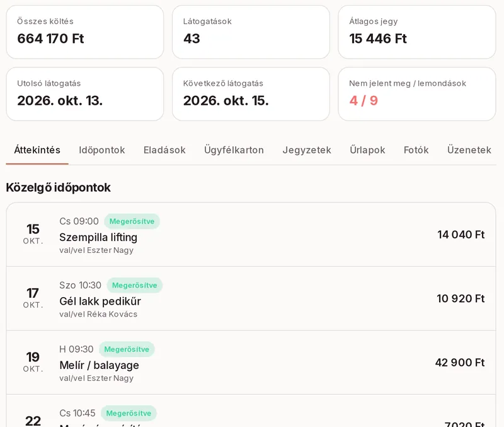Click the 10 920 Ft price
Screen dimensions: 504x427
tap(461, 298)
